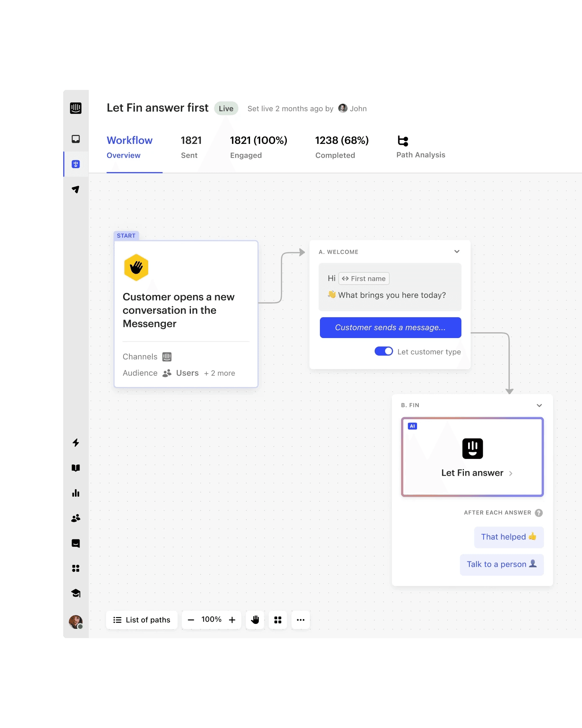Open the 1821 (100%) Engaged tab
This screenshot has height=728, width=582.
[x=258, y=147]
